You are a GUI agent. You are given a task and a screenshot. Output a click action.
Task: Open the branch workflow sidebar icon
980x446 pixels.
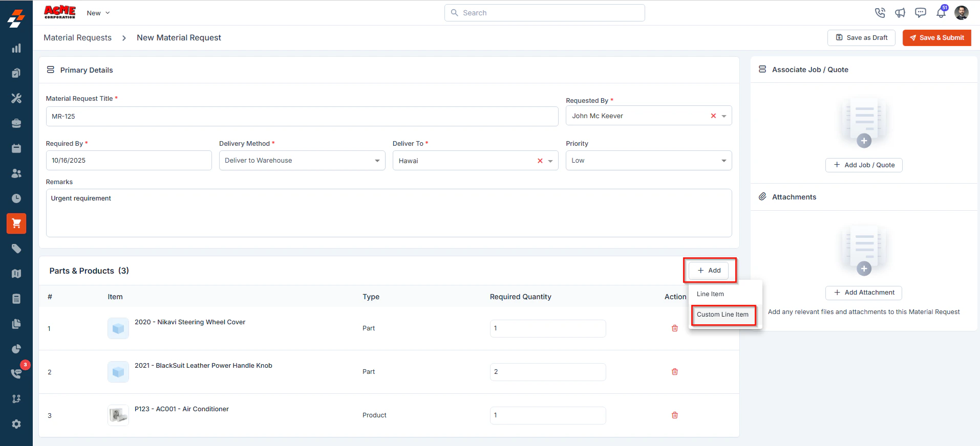point(16,398)
